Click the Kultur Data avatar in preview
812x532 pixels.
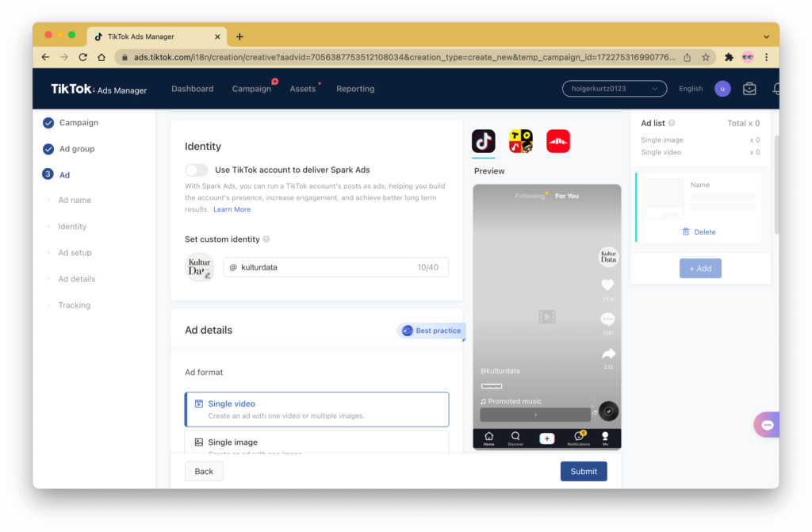pyautogui.click(x=608, y=256)
